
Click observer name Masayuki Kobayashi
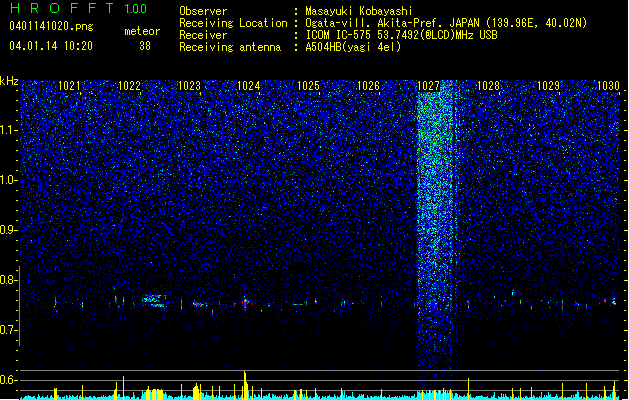359,11
